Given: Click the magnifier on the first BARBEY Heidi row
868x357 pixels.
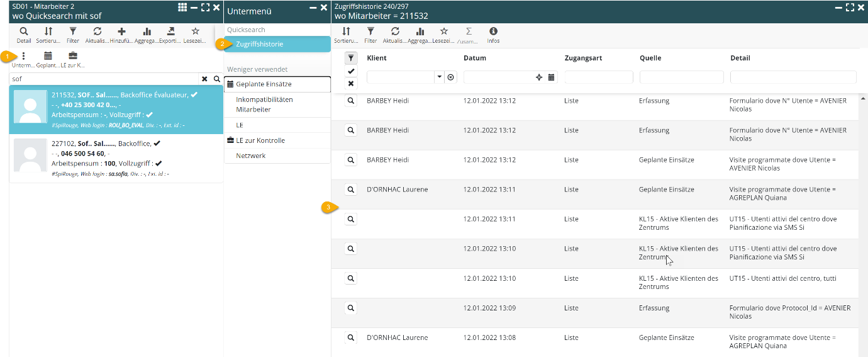Looking at the screenshot, I should [x=351, y=101].
